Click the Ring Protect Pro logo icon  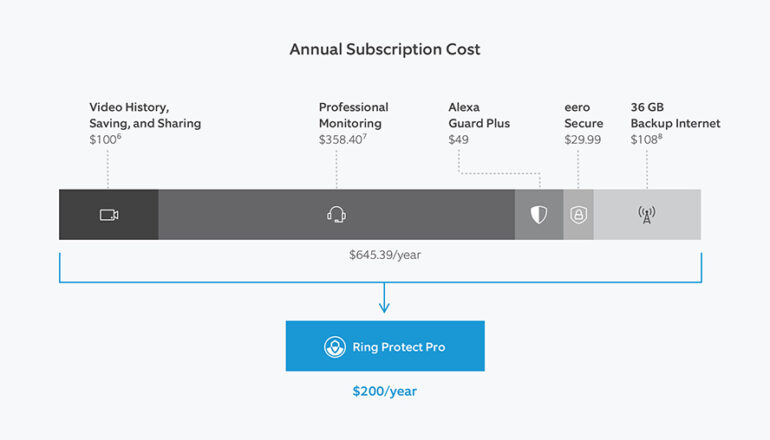pyautogui.click(x=334, y=347)
